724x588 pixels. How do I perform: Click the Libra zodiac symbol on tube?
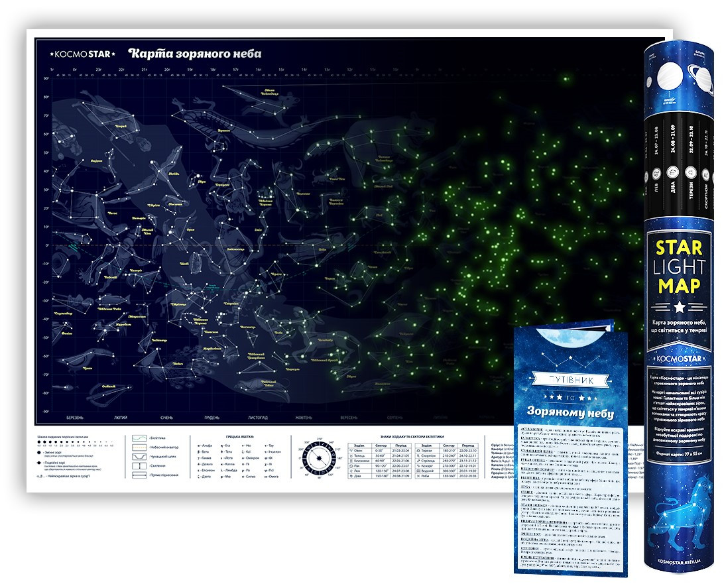[x=691, y=172]
